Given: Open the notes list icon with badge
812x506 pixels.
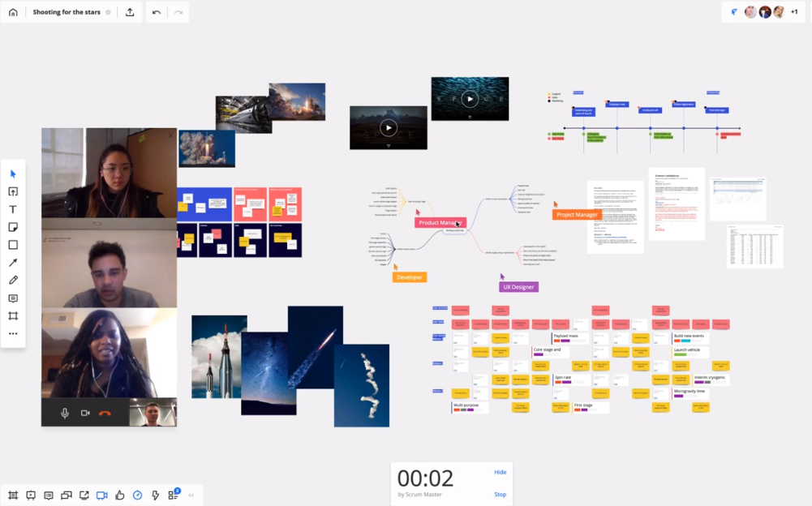Looking at the screenshot, I should (x=174, y=494).
